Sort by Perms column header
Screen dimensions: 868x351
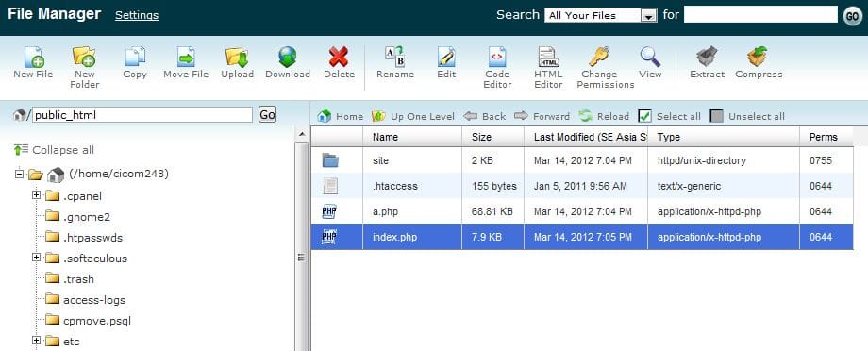tap(826, 137)
